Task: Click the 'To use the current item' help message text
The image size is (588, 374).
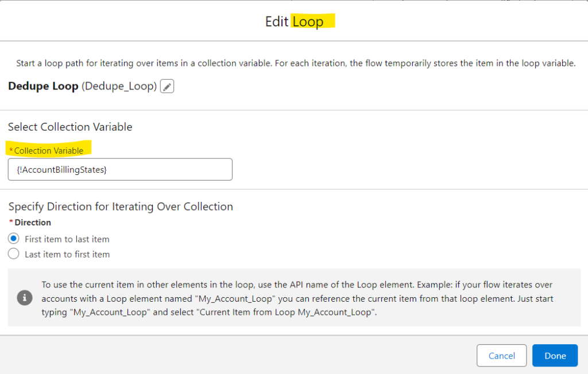Action: 297,298
